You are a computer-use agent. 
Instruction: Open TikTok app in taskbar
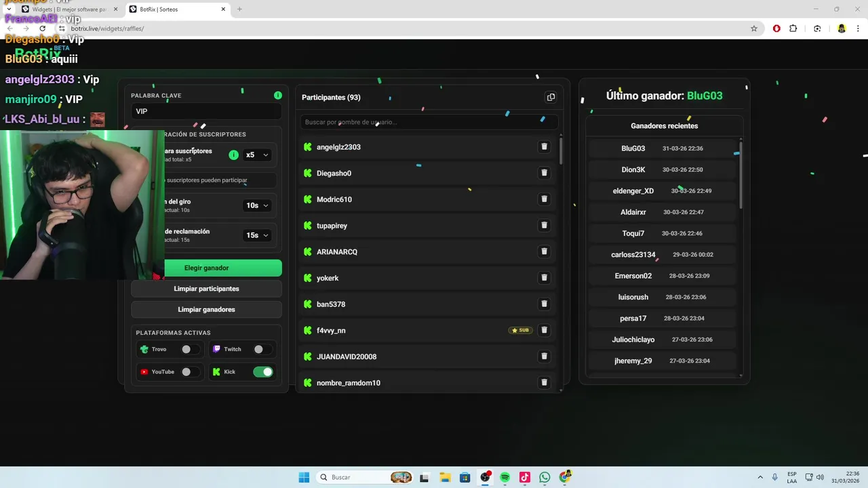pyautogui.click(x=524, y=477)
